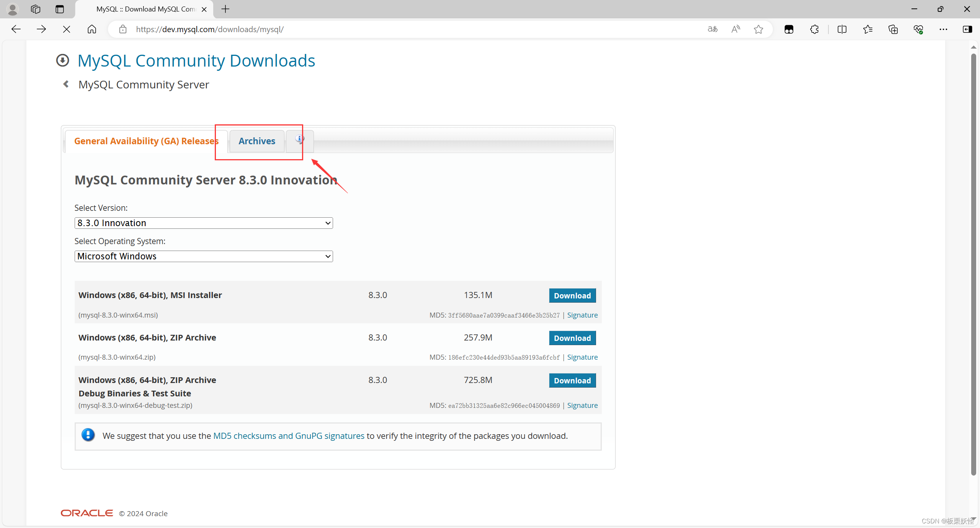Toggle split screen view icon

(842, 29)
